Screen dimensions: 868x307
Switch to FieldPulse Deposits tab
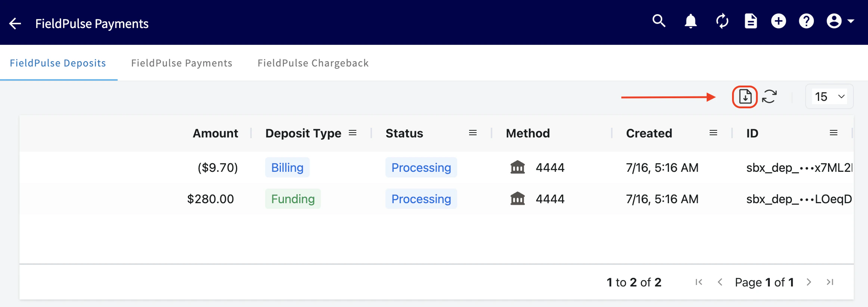pos(58,63)
